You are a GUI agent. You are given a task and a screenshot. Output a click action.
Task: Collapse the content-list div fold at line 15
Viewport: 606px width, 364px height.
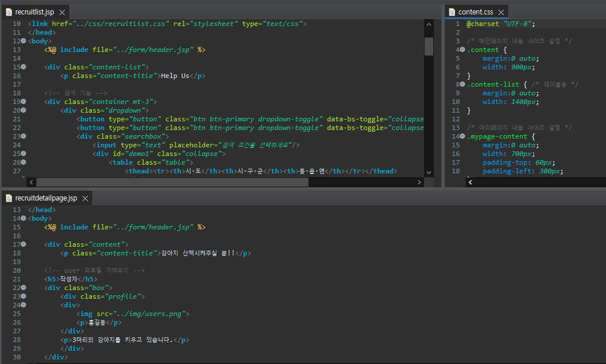[x=24, y=67]
